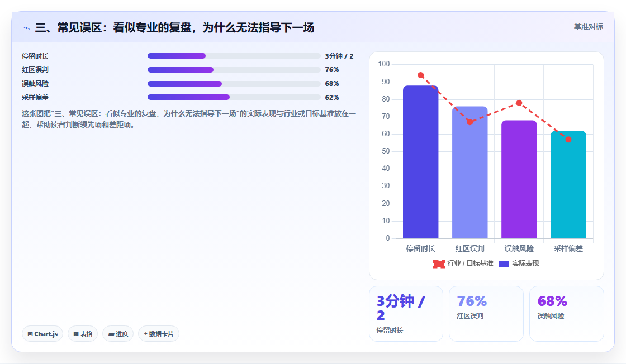626x364 pixels.
Task: Click the section title 三、常见误区
Action: tap(174, 27)
